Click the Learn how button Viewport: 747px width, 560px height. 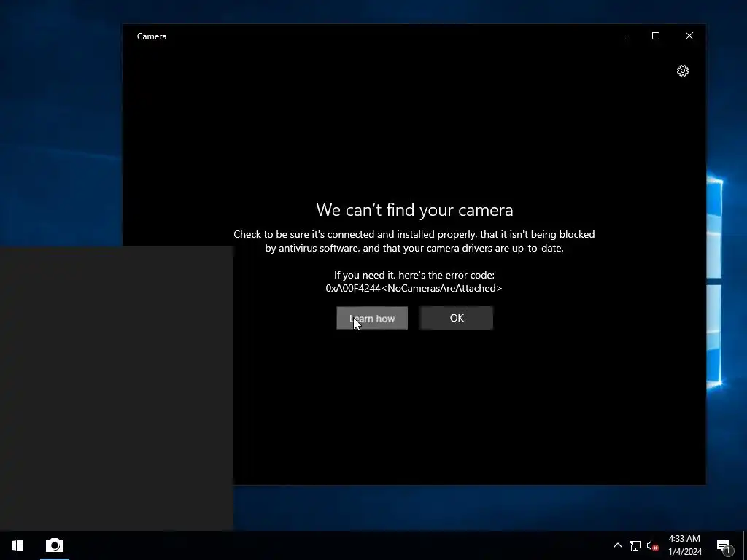point(372,318)
